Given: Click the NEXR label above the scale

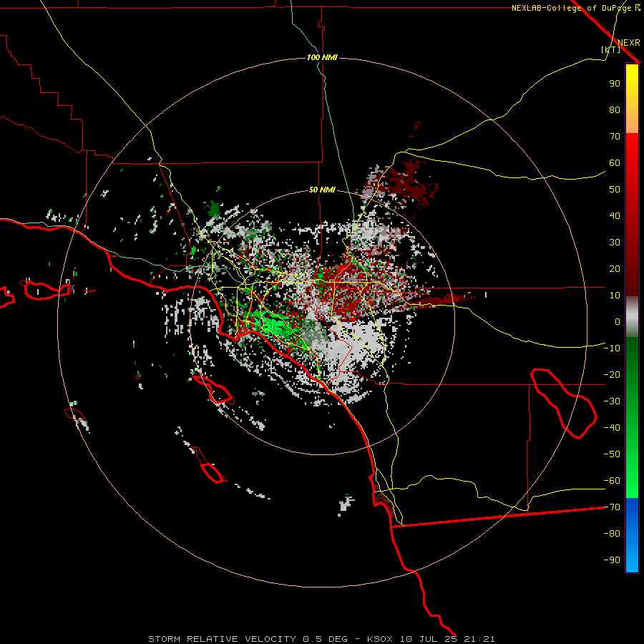Looking at the screenshot, I should (x=628, y=42).
